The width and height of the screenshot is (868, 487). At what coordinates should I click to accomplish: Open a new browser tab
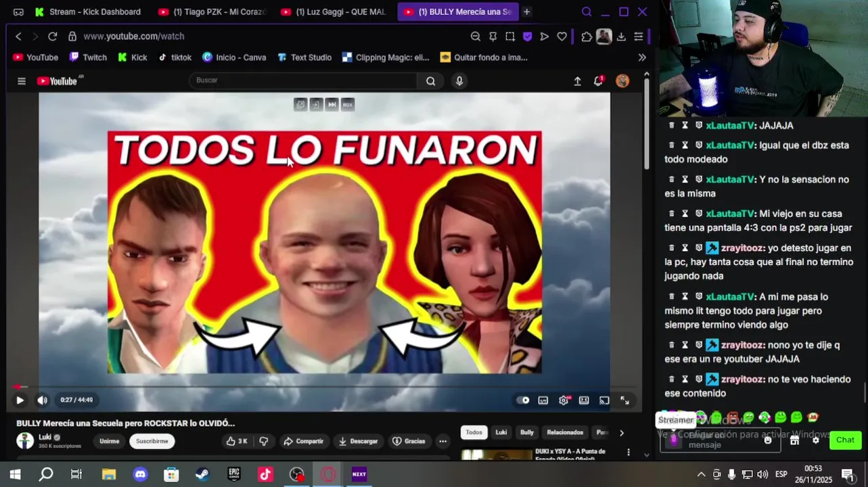(526, 11)
